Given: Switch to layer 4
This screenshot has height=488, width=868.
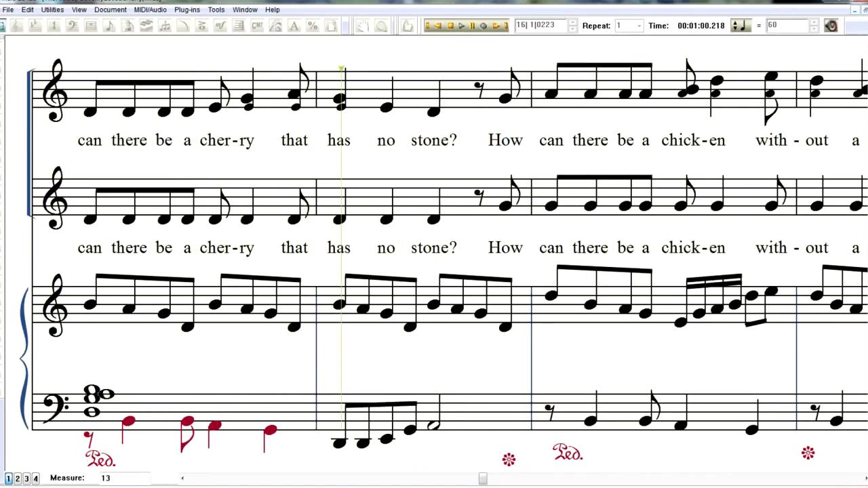Looking at the screenshot, I should (x=35, y=479).
